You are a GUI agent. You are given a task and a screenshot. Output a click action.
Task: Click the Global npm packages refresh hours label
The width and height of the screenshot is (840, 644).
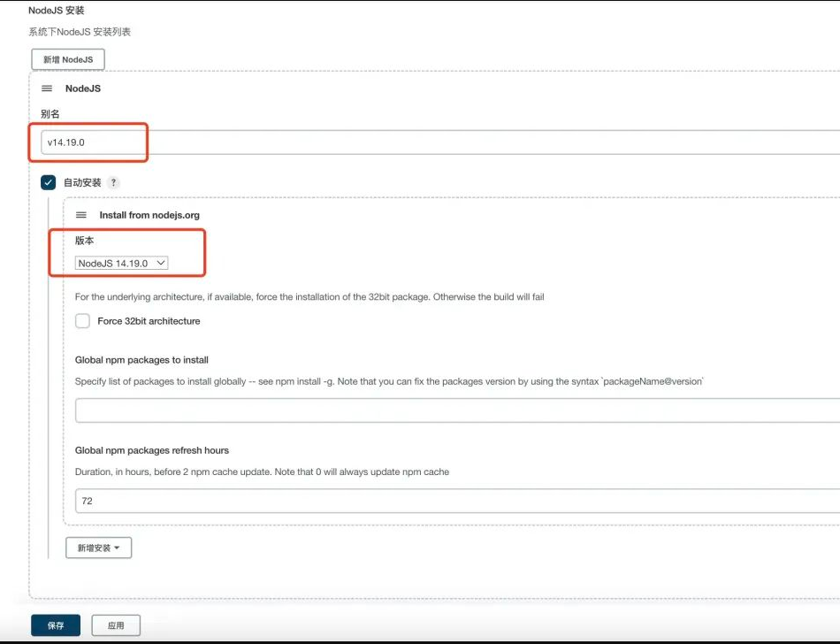pyautogui.click(x=151, y=450)
